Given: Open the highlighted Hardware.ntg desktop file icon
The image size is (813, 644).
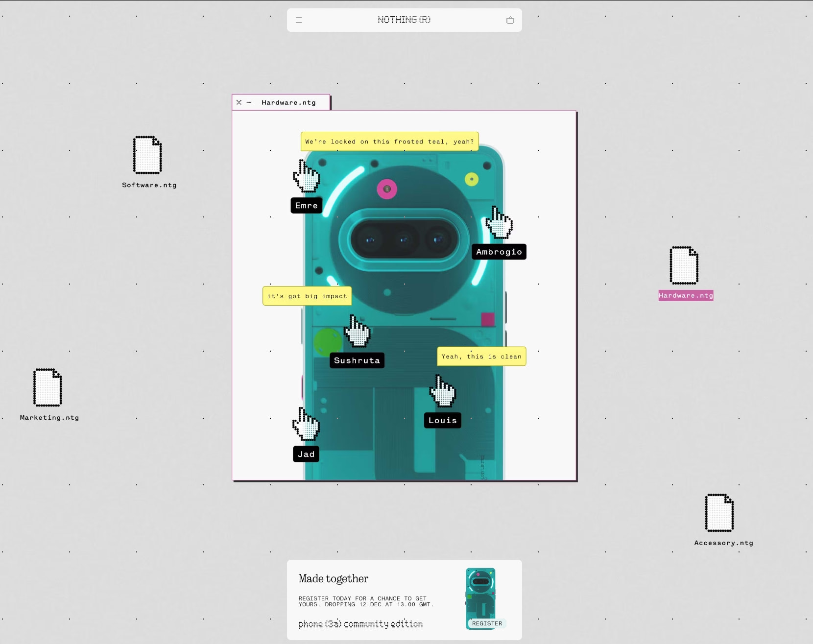Looking at the screenshot, I should point(684,265).
